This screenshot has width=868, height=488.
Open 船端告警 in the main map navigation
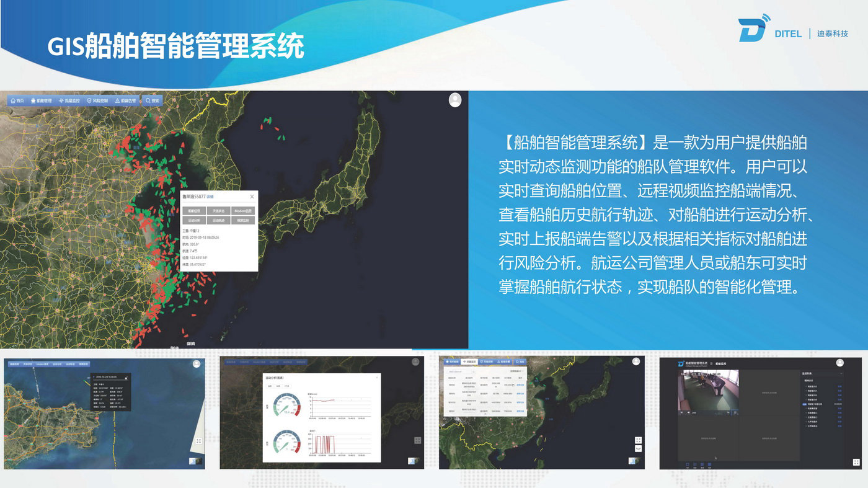(126, 100)
